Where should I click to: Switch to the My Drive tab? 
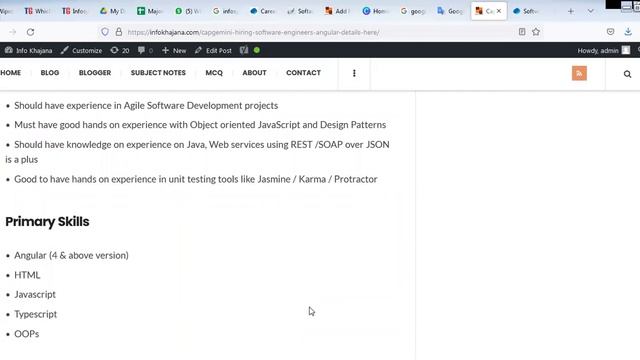[x=113, y=11]
